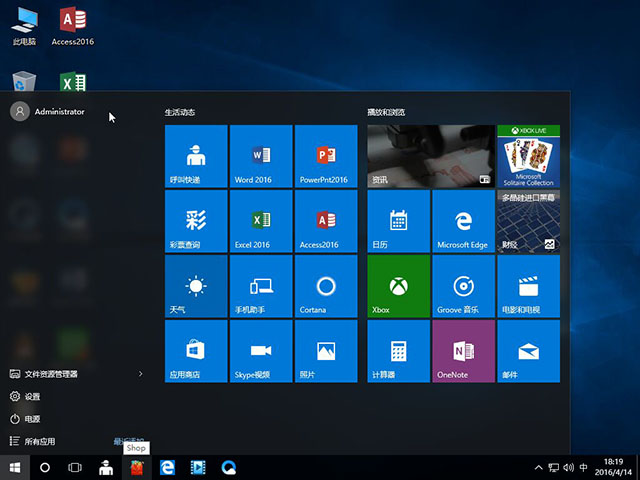
Task: Open Groove 音乐 music tile
Action: (x=463, y=286)
